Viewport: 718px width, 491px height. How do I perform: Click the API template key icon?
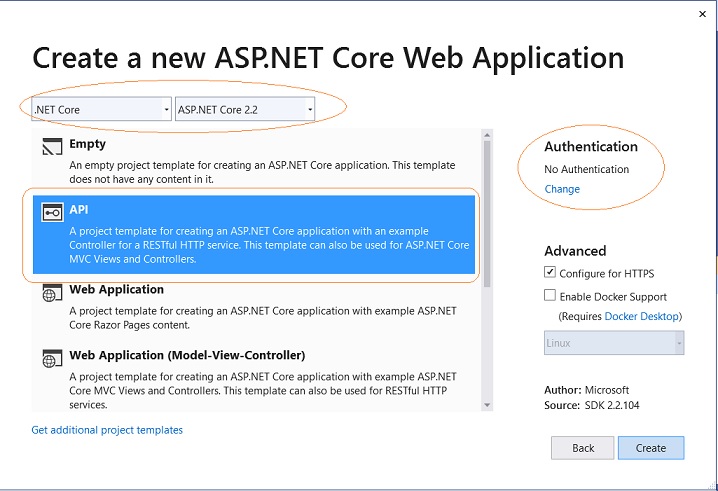52,213
